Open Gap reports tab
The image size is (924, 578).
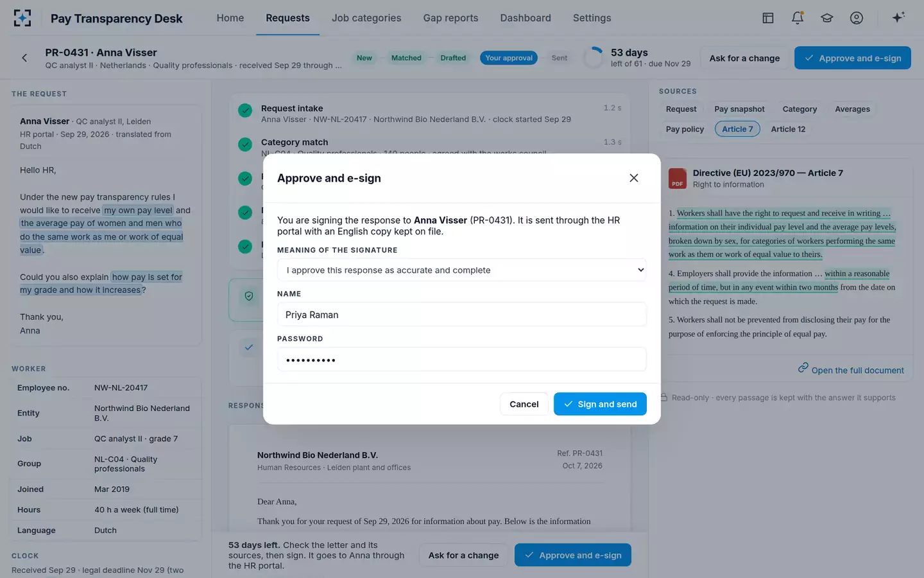(450, 18)
